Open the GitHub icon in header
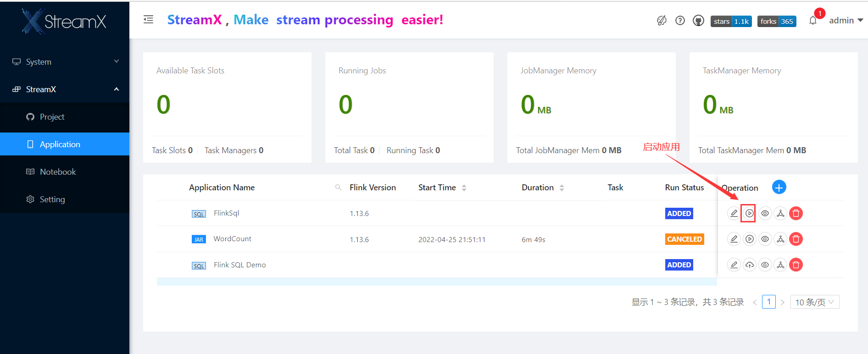Image resolution: width=868 pixels, height=354 pixels. 698,20
